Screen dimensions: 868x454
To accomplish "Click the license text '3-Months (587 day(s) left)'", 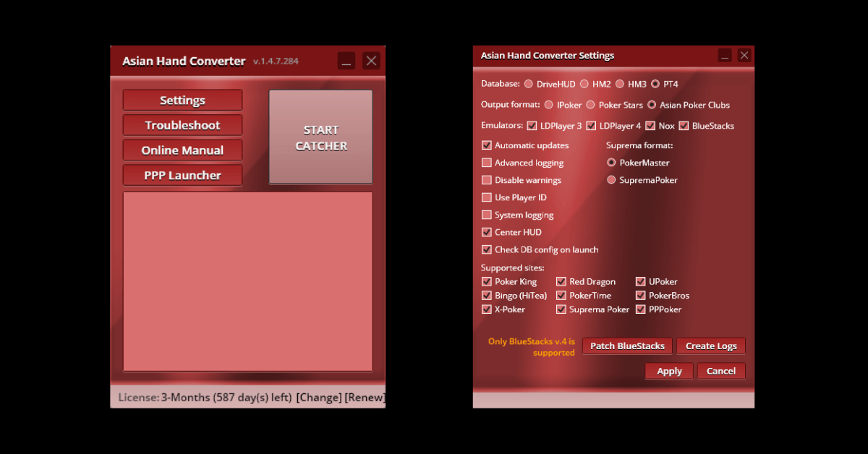I will pyautogui.click(x=226, y=398).
